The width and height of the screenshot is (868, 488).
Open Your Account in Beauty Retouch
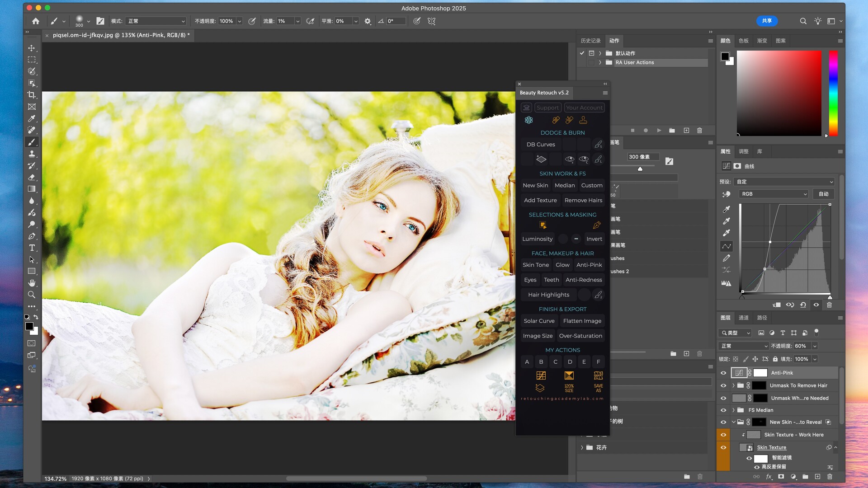[584, 108]
